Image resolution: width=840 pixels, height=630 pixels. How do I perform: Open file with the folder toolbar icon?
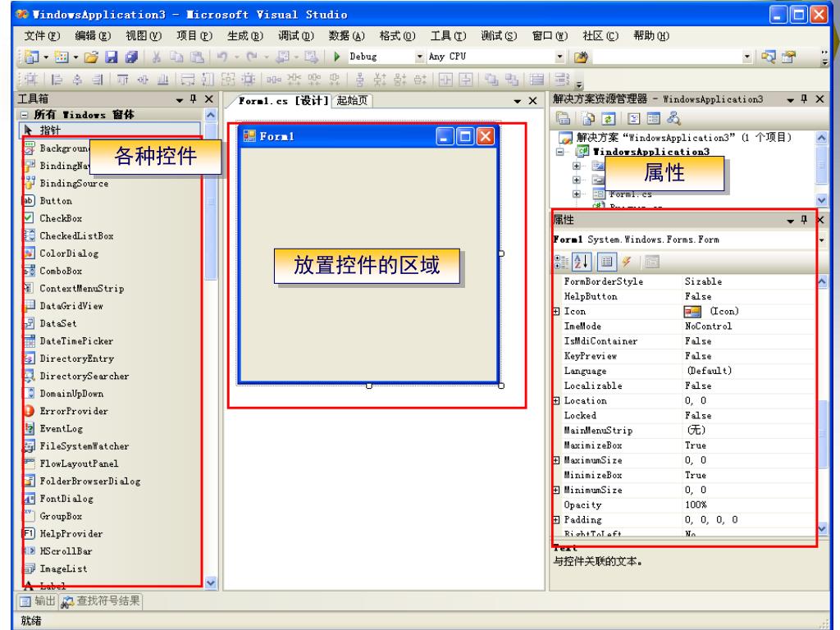click(92, 57)
